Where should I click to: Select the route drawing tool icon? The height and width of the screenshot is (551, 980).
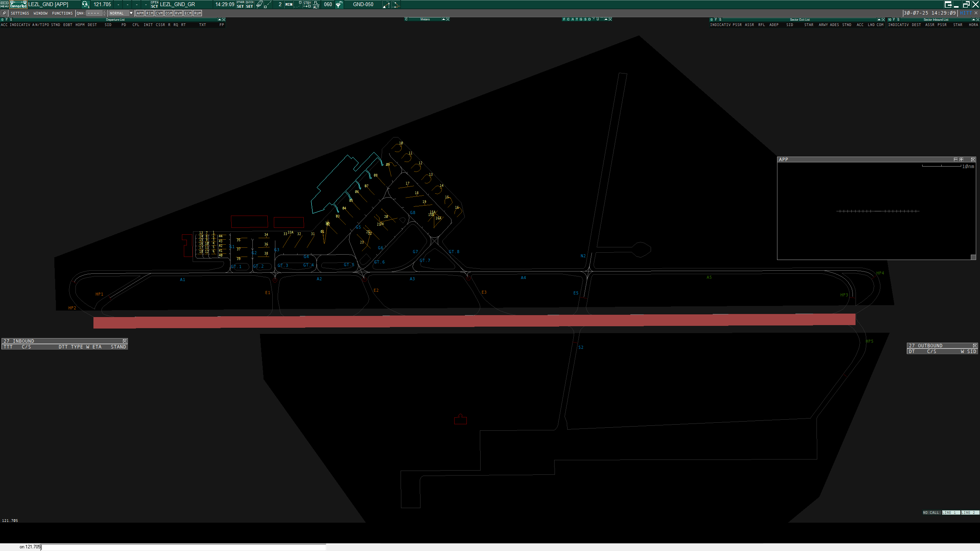point(396,4)
